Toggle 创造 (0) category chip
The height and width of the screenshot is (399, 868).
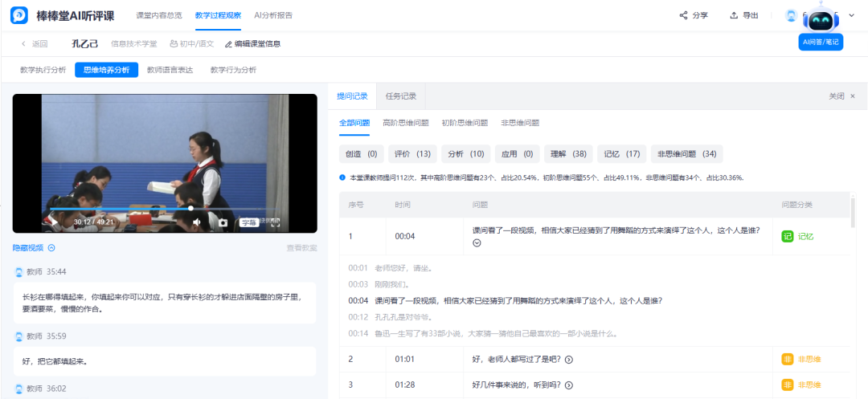pyautogui.click(x=362, y=154)
